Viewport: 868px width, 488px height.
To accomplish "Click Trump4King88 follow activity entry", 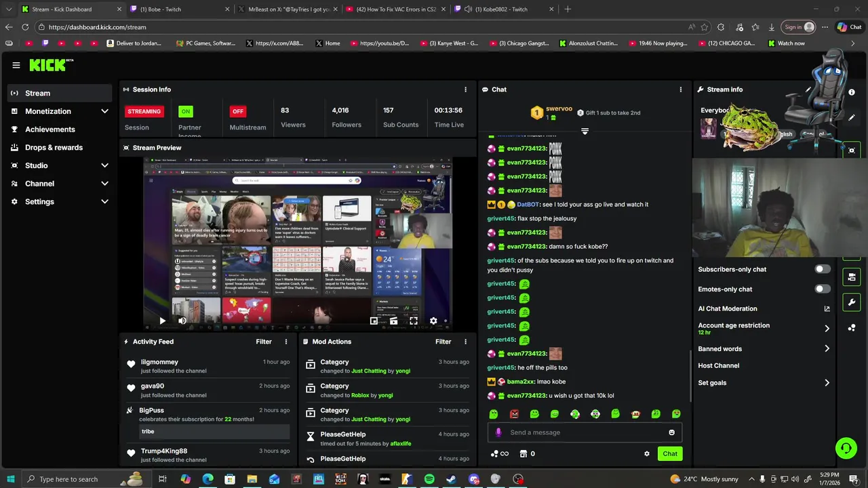I will point(208,455).
